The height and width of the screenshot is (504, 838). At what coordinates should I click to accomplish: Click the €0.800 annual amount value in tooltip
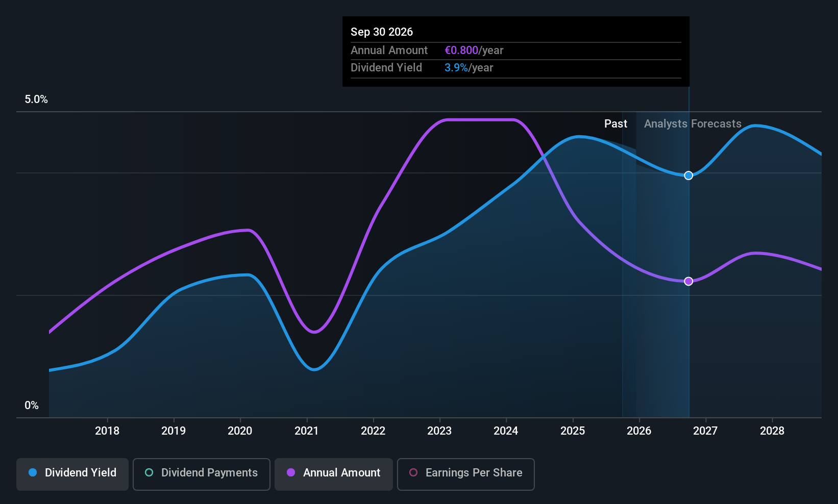[x=461, y=51]
